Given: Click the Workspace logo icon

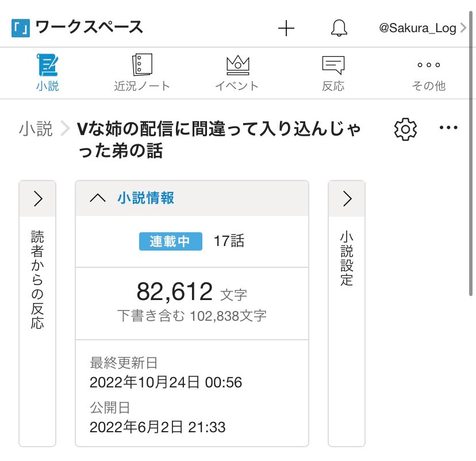Looking at the screenshot, I should (21, 28).
